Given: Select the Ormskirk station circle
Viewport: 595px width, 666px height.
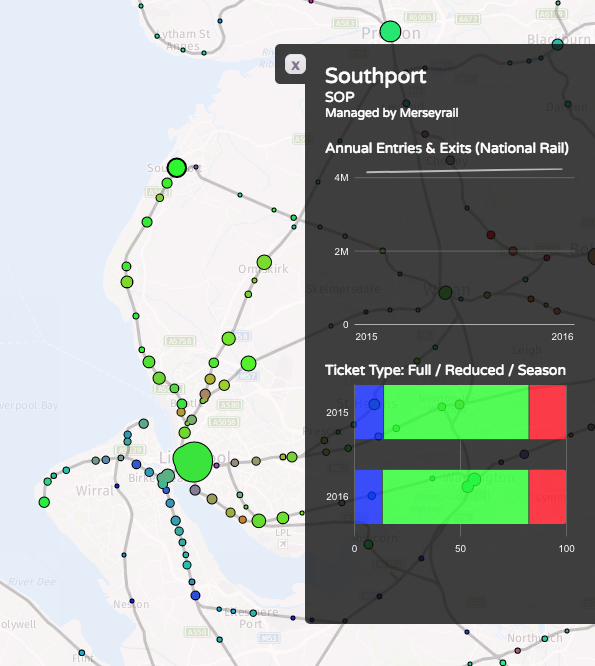Looking at the screenshot, I should [x=264, y=262].
